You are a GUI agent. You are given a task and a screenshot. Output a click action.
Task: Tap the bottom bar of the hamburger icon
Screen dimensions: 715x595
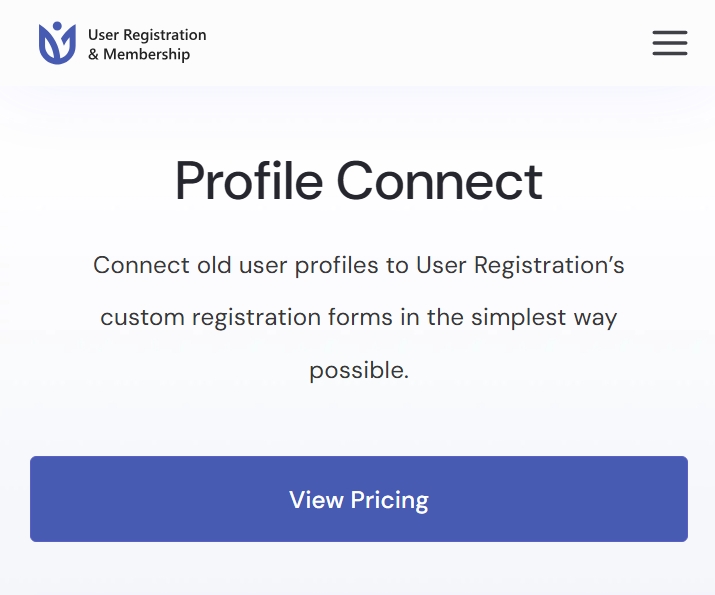coord(669,54)
